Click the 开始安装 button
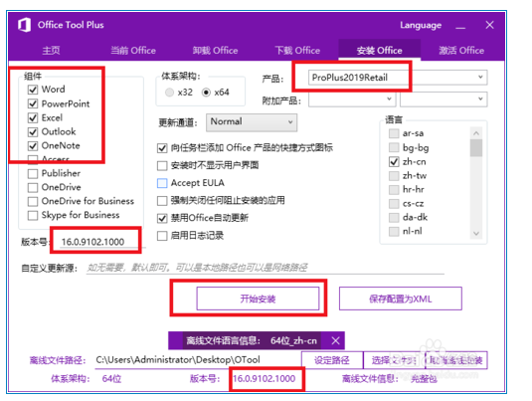 258,299
